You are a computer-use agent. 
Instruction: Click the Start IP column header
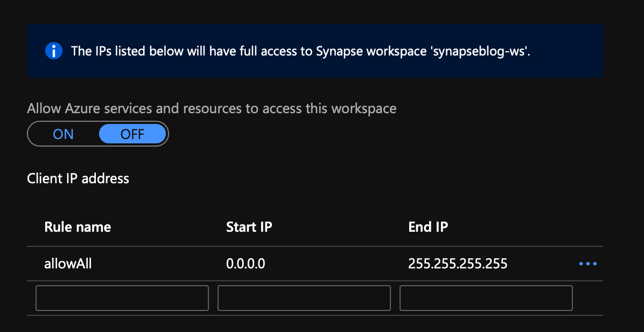point(249,227)
